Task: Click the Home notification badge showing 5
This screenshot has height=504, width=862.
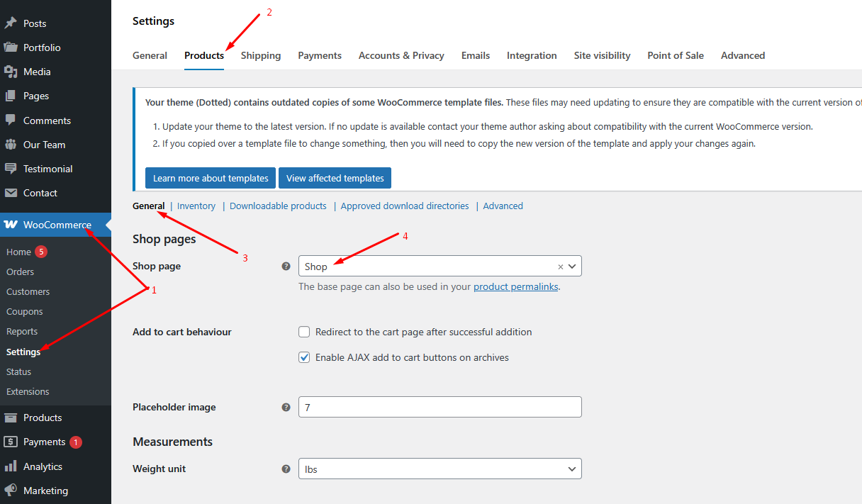Action: tap(42, 252)
